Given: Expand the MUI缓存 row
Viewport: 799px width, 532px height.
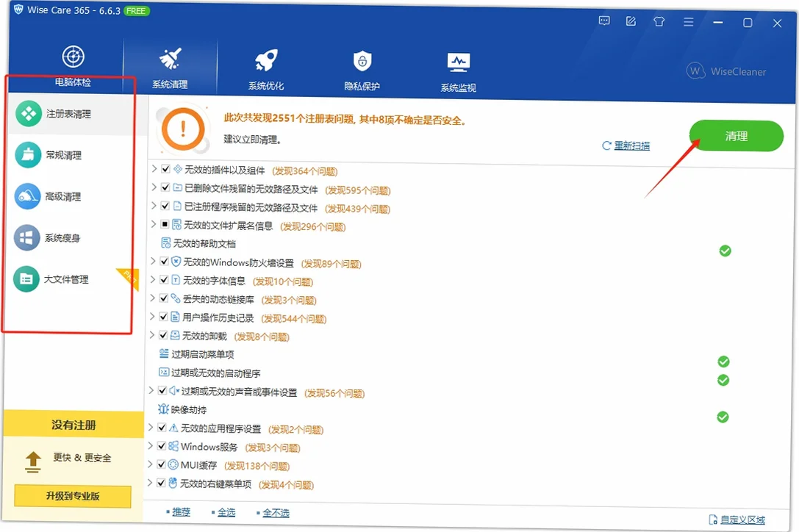Looking at the screenshot, I should (x=151, y=464).
